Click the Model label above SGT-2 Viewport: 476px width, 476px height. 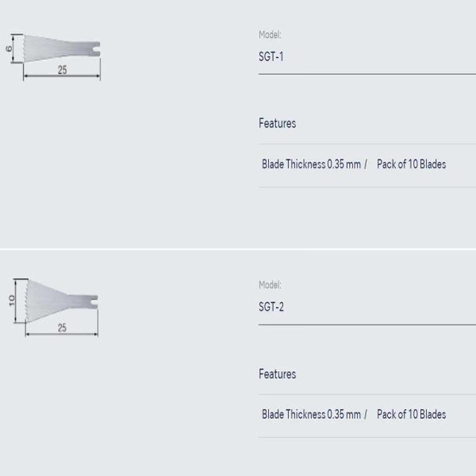pyautogui.click(x=270, y=285)
